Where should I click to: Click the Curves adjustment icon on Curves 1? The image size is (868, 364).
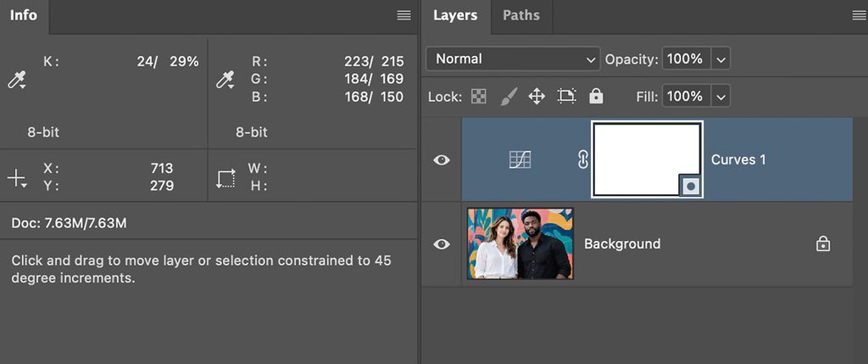(x=520, y=160)
